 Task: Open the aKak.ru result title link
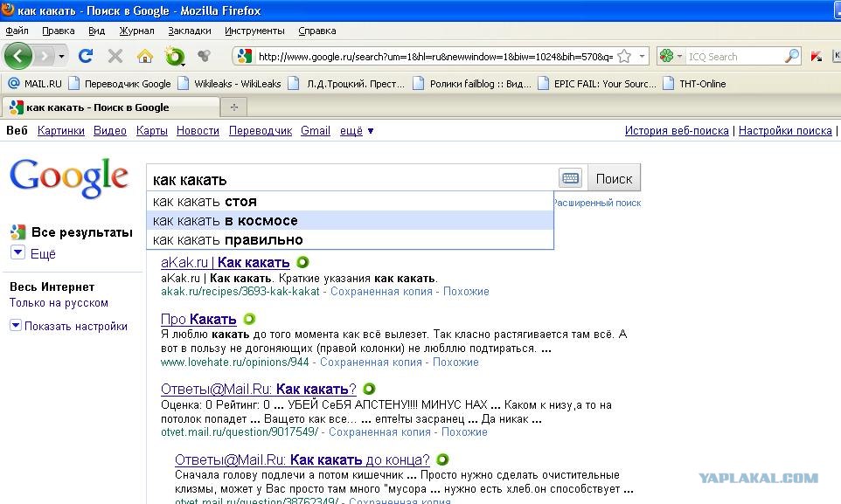pos(226,262)
